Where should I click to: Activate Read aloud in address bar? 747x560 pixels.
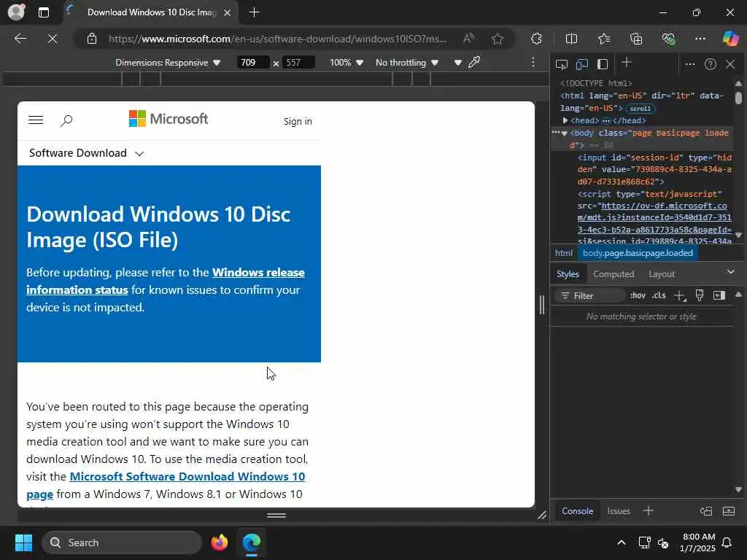point(469,39)
